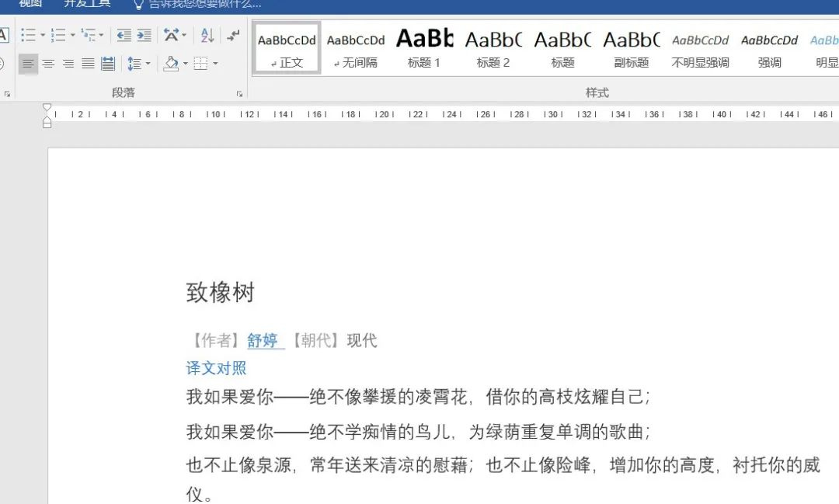Toggle center alignment
This screenshot has height=504, width=839.
click(x=48, y=64)
